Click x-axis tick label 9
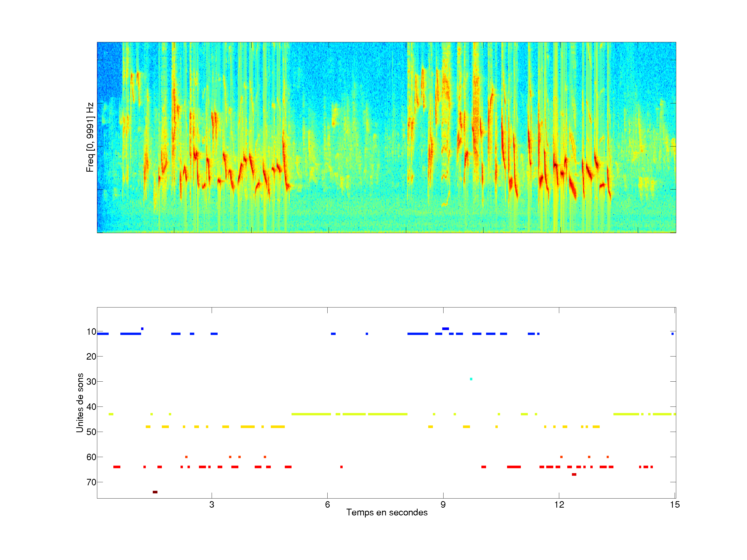 [x=443, y=505]
